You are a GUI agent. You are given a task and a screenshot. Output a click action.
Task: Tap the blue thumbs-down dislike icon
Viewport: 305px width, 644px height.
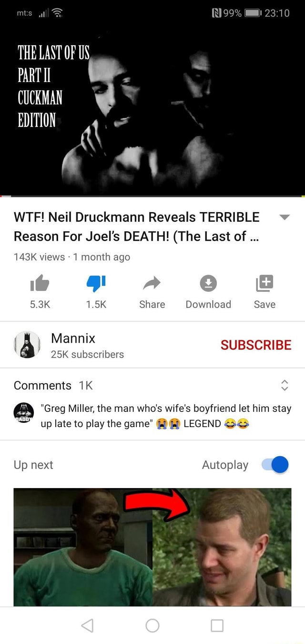96,284
